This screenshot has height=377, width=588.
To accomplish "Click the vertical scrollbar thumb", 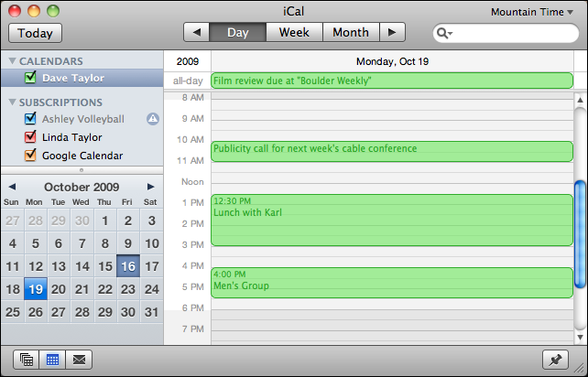I will coord(580,233).
